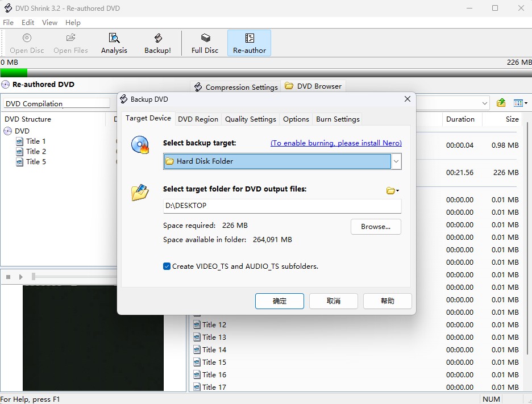
Task: Run Analysis from the toolbar
Action: coord(114,43)
